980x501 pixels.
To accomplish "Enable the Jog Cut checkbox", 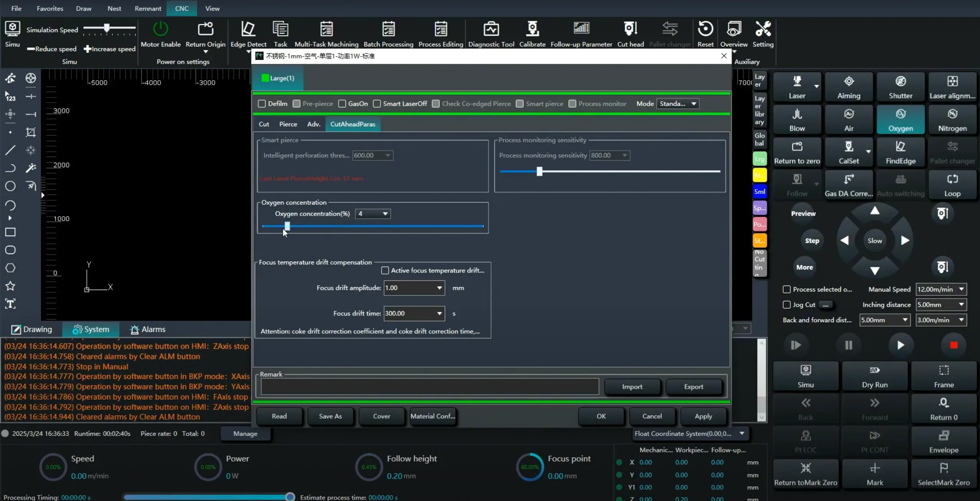I will [x=787, y=305].
